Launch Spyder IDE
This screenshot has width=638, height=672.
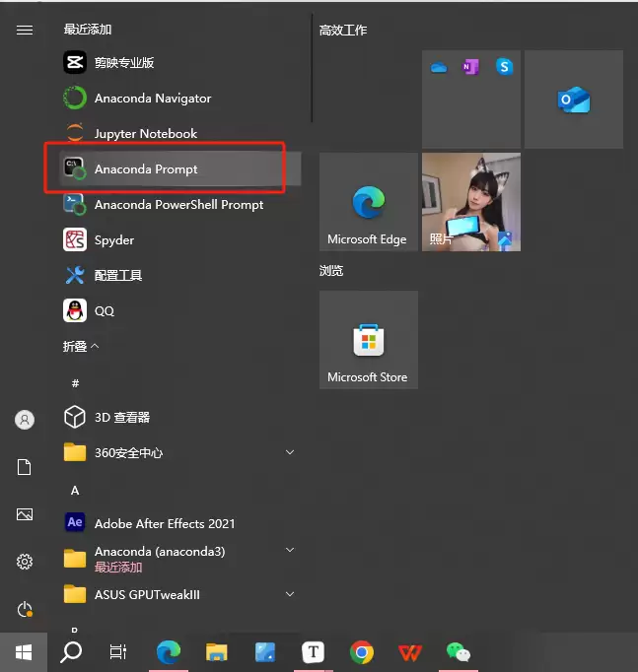click(180, 239)
